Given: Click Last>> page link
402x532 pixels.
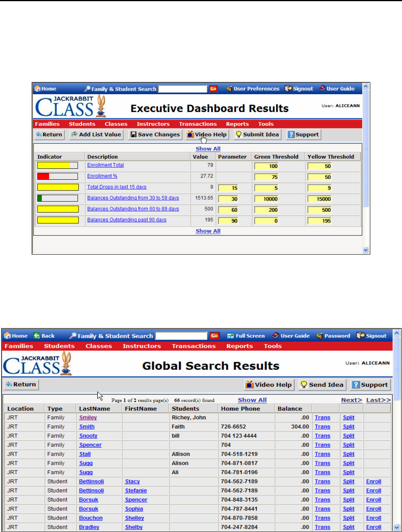Looking at the screenshot, I should point(379,400).
